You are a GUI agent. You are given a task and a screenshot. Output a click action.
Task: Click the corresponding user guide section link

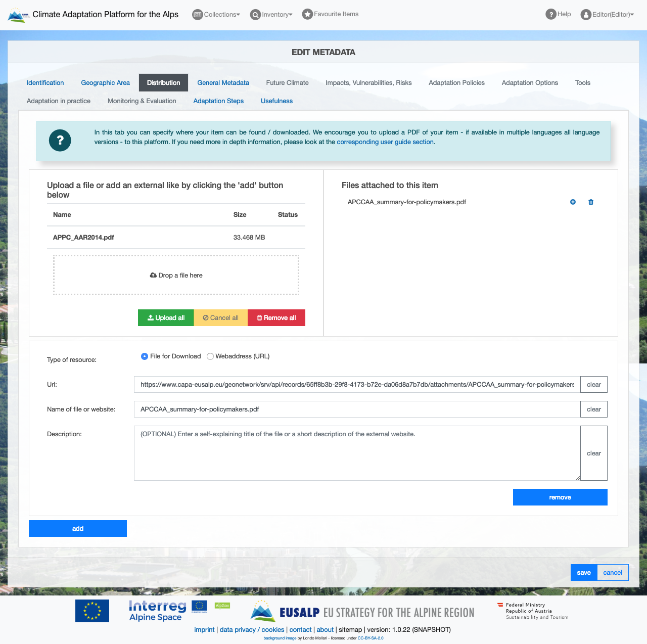point(385,142)
